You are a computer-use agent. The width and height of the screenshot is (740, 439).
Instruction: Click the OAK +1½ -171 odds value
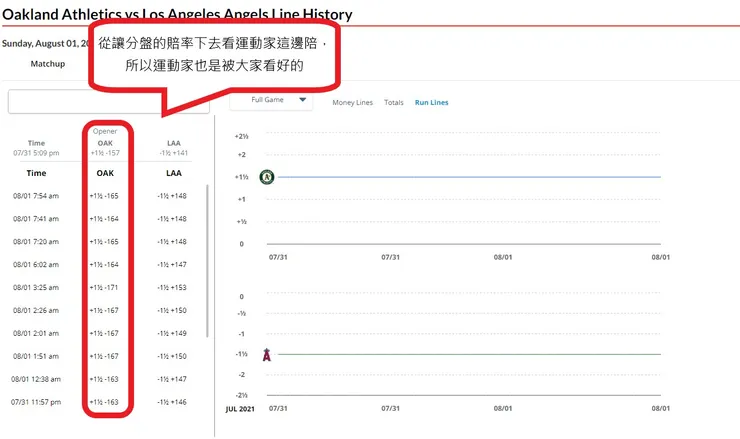104,287
